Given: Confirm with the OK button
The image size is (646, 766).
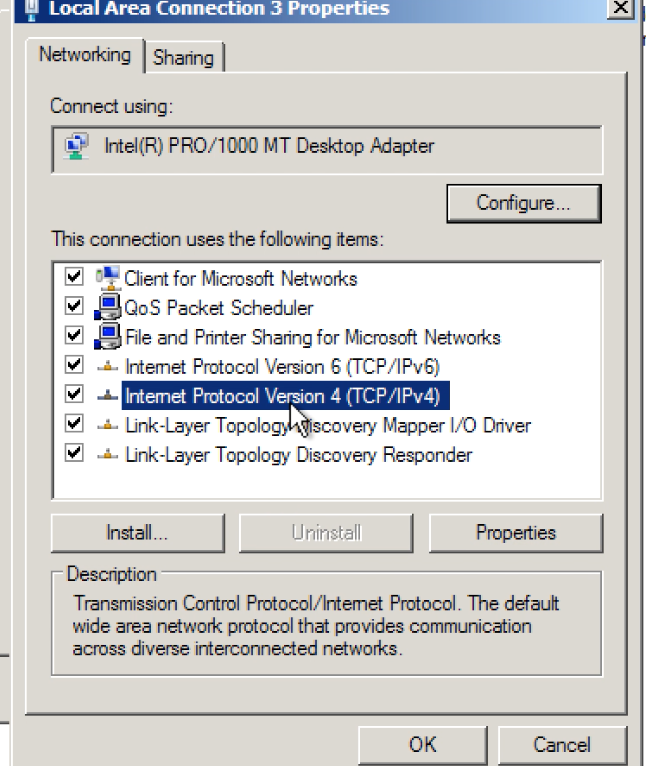Looking at the screenshot, I should pyautogui.click(x=422, y=745).
